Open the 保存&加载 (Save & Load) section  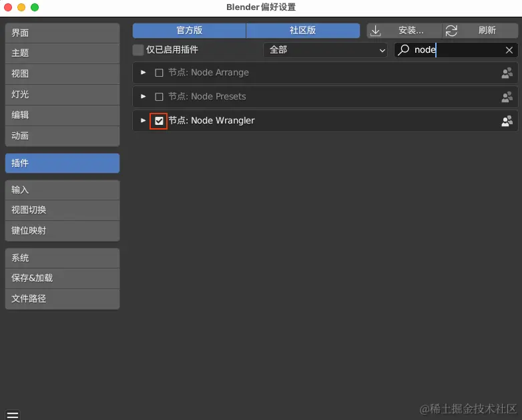click(x=62, y=278)
